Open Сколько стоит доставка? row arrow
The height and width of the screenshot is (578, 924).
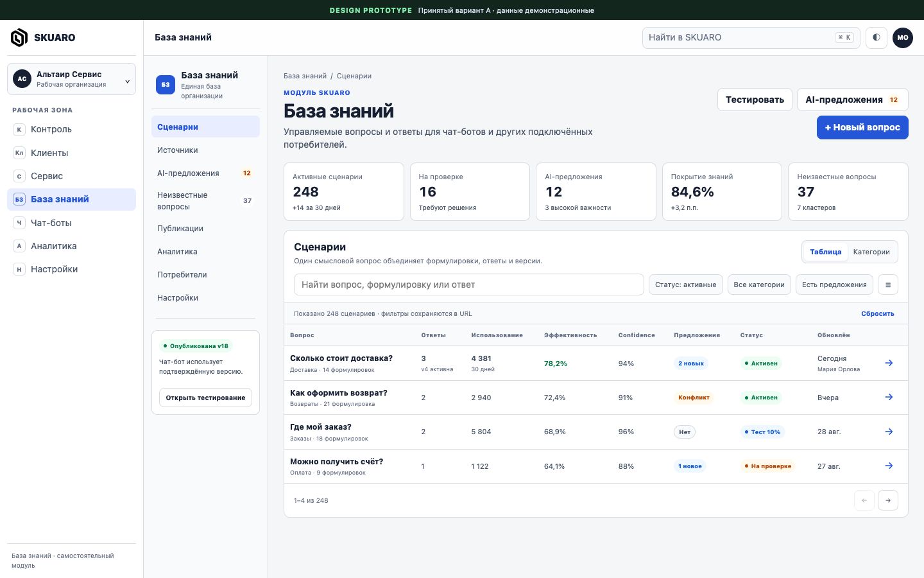pos(889,363)
